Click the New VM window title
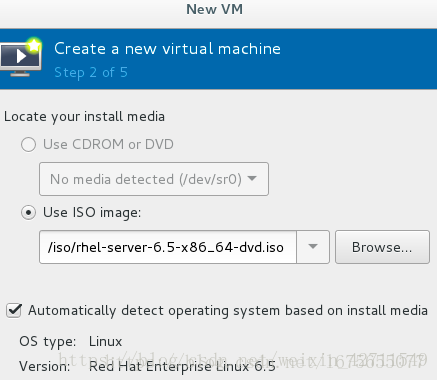Screen dimensions: 439x380 tap(215, 9)
